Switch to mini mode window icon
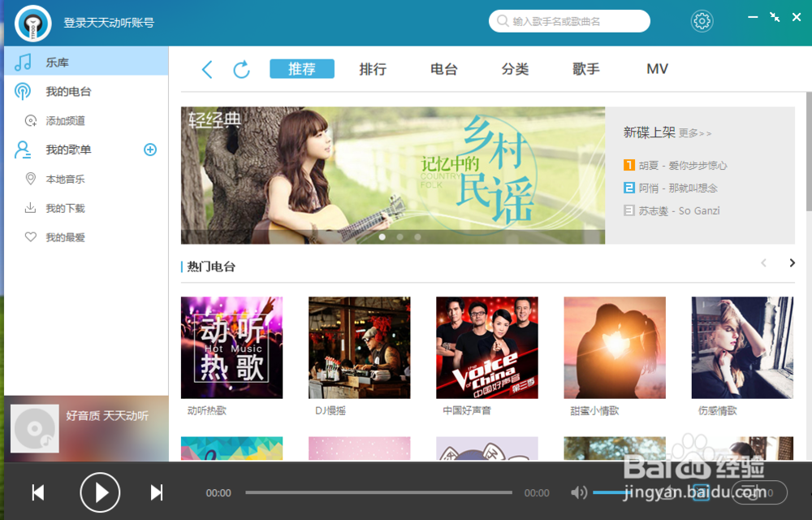 [775, 17]
